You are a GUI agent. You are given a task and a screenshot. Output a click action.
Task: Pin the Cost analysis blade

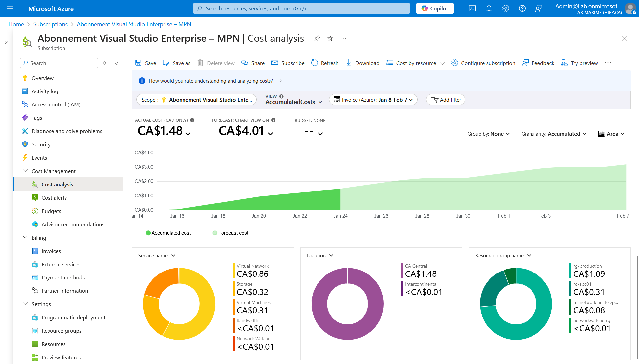pos(317,38)
